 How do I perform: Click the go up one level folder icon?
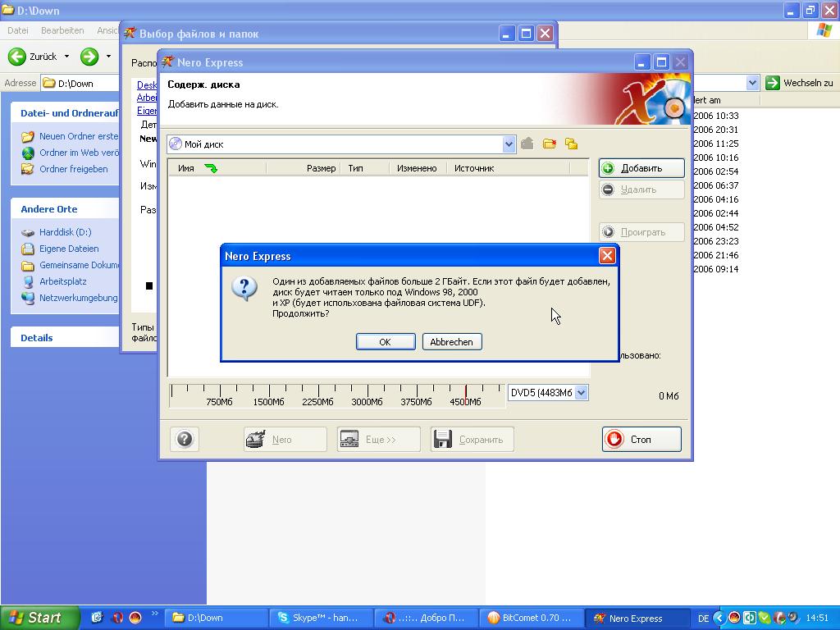point(527,144)
